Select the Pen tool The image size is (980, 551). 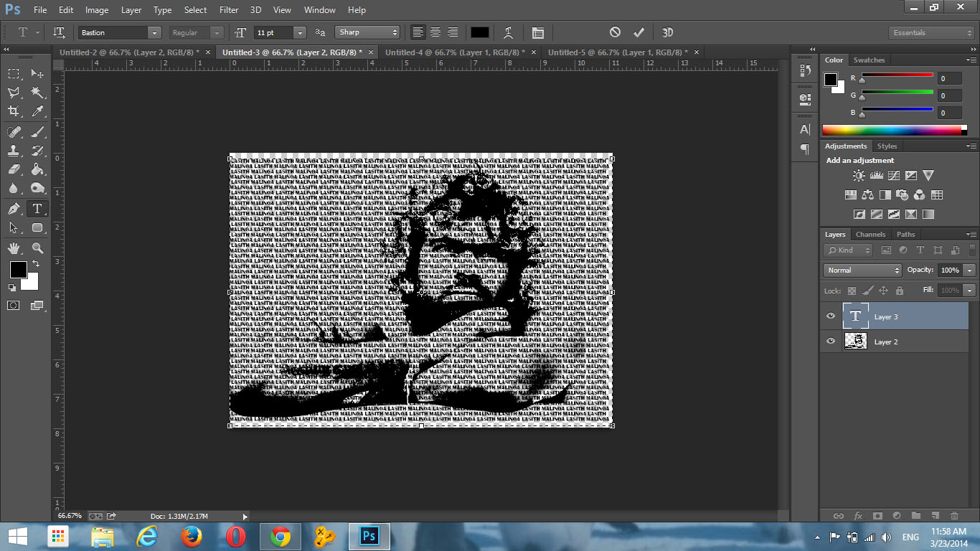click(14, 209)
